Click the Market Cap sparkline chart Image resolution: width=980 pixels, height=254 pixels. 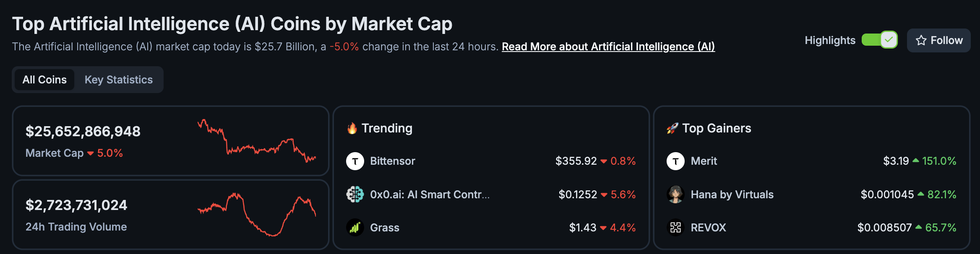[x=257, y=141]
